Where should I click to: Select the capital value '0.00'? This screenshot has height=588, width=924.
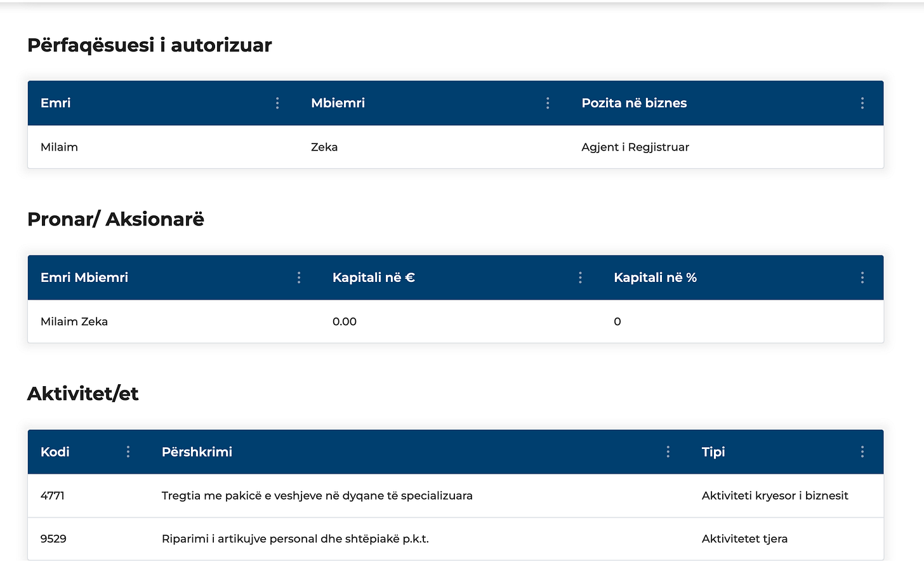point(345,321)
